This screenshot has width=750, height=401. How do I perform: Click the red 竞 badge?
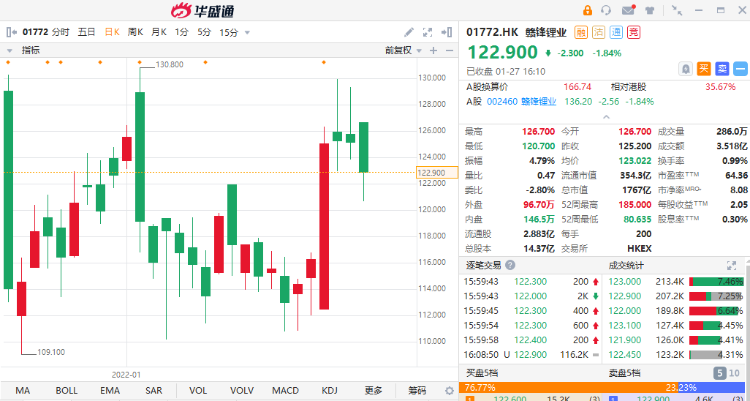click(634, 33)
